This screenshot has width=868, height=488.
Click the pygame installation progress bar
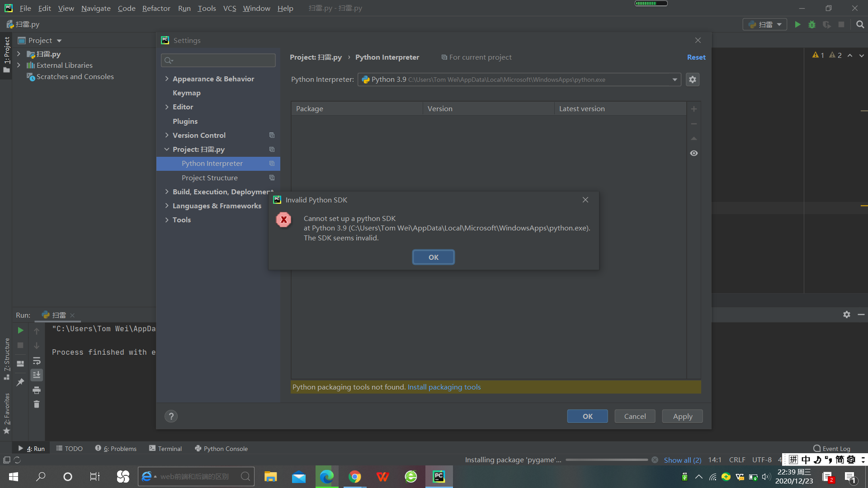[x=606, y=460]
